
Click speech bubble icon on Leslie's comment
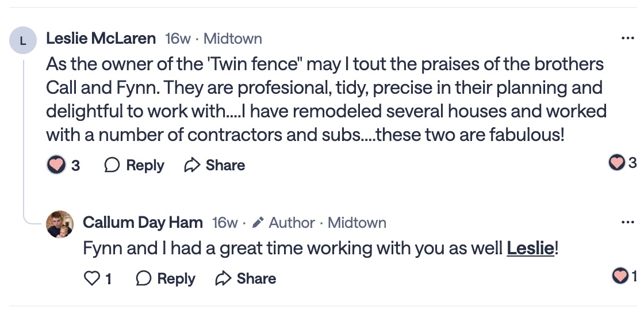click(112, 165)
